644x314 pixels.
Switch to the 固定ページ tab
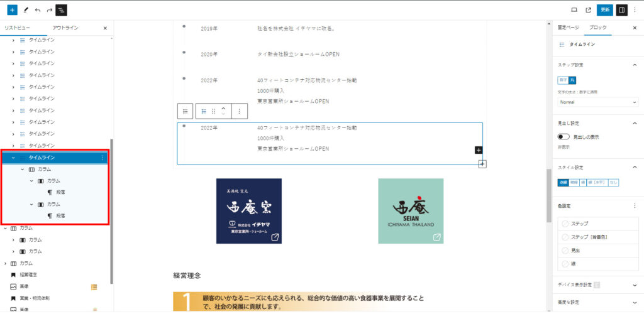[568, 28]
